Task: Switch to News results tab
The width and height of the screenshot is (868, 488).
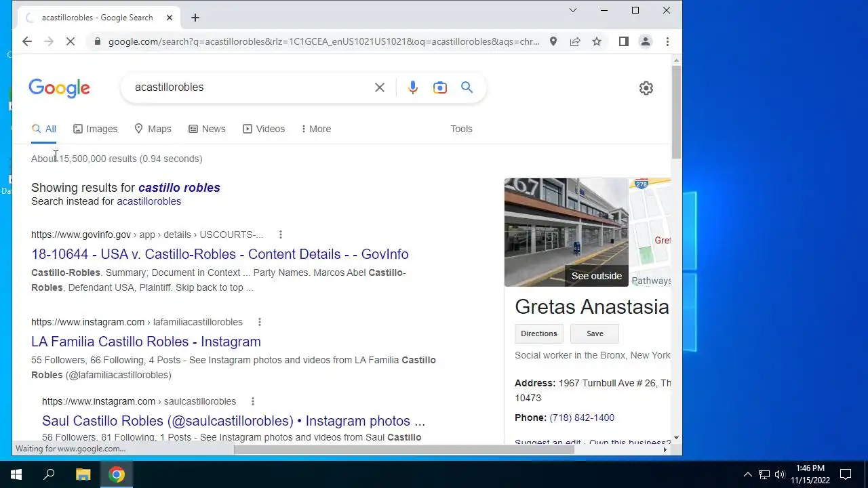Action: click(207, 129)
